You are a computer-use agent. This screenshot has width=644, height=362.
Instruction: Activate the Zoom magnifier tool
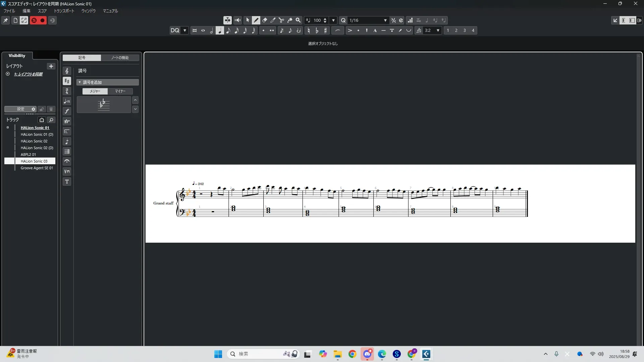(x=298, y=20)
